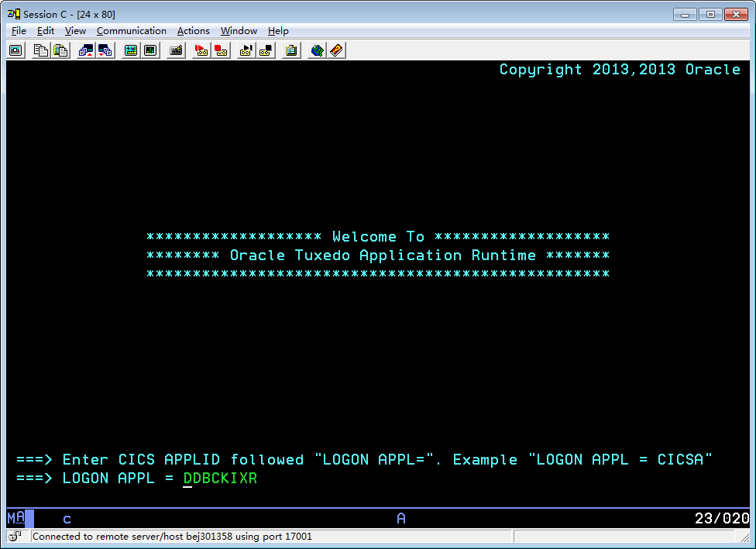Click the 'Copyright 2013,2013 Oracle' text
This screenshot has width=756, height=549.
[x=620, y=70]
